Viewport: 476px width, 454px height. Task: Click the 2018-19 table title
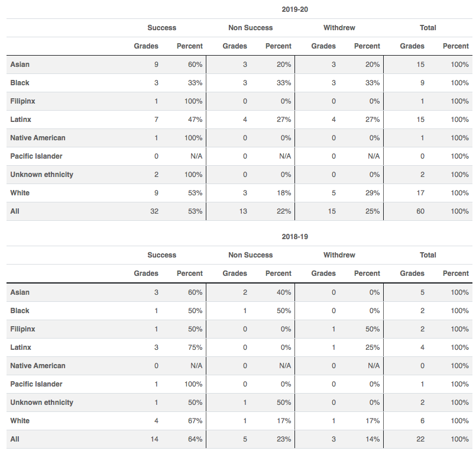295,237
